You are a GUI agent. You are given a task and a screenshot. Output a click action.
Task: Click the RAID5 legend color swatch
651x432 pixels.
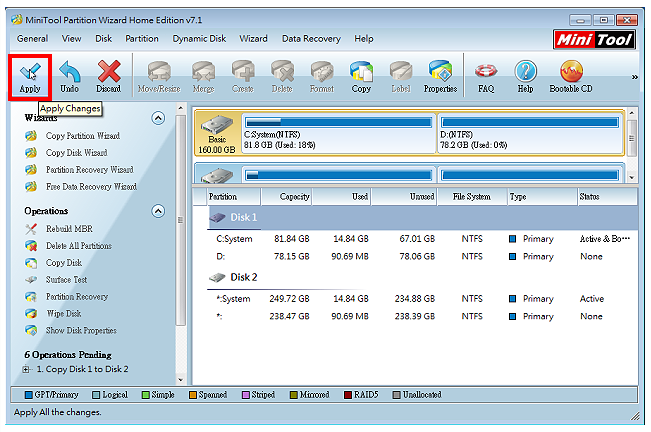348,395
